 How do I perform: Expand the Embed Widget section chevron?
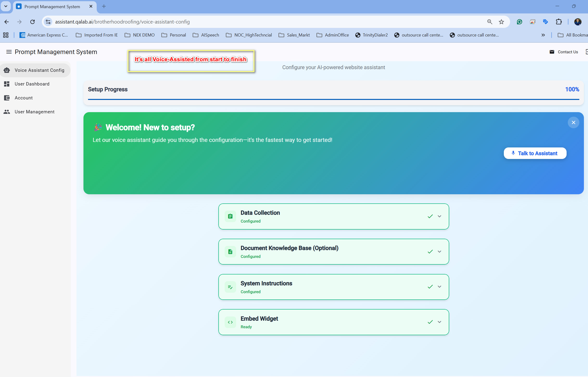439,322
